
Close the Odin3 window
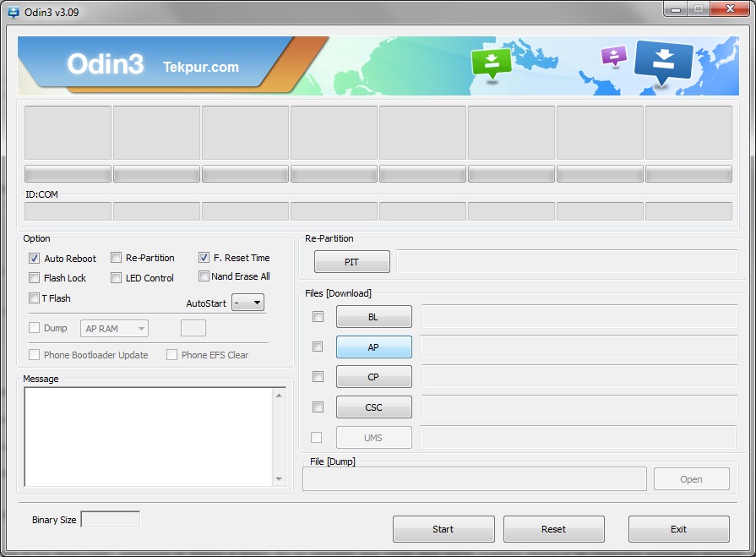pos(731,8)
